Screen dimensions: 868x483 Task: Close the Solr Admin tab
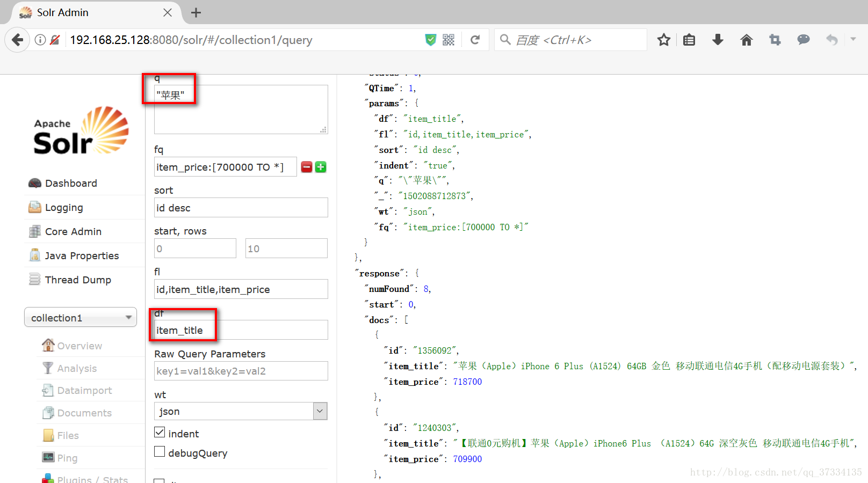(168, 12)
